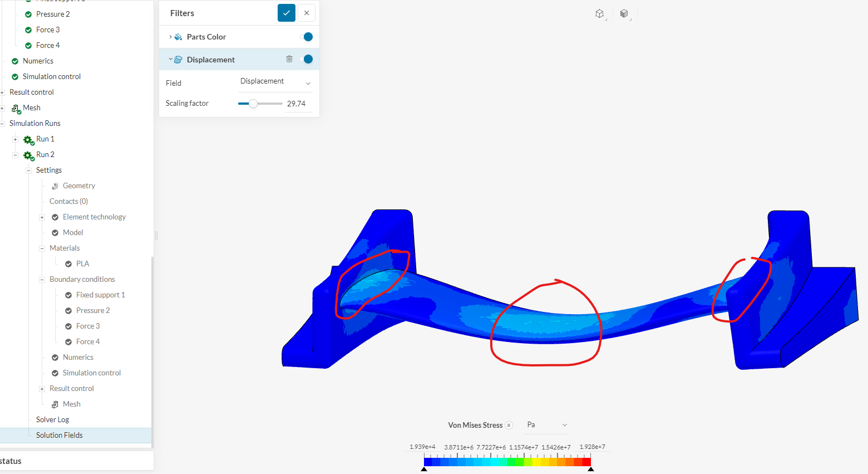Click the legend minimum range marker
The height and width of the screenshot is (474, 868).
(x=424, y=469)
